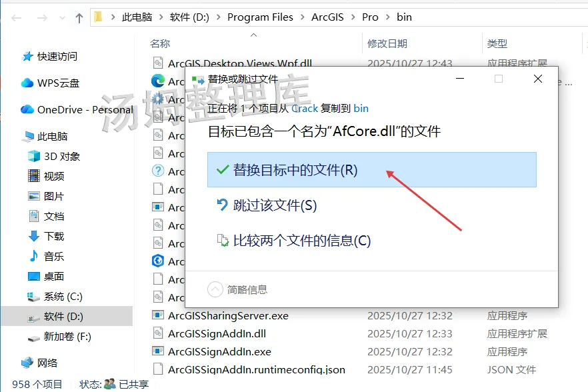The height and width of the screenshot is (392, 588).
Task: Close the 替换或跳过文件 dialog
Action: (x=538, y=79)
